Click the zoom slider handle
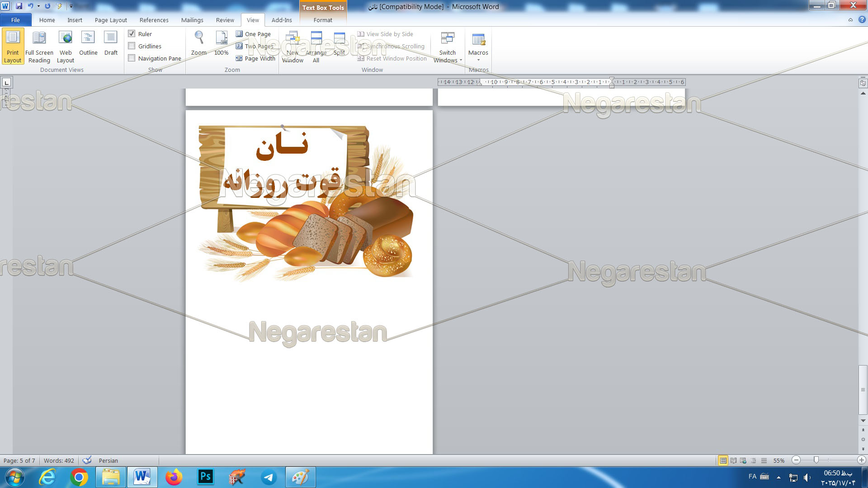868x488 pixels. point(816,460)
